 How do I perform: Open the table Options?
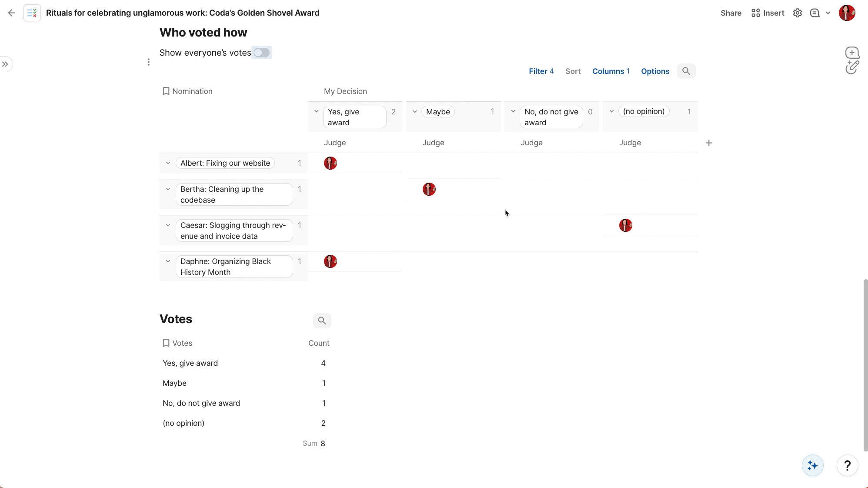[x=655, y=71]
